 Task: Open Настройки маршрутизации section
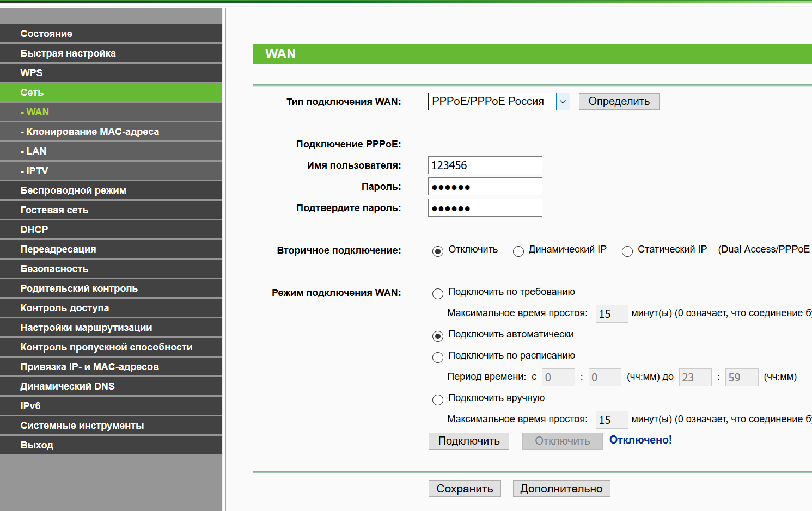point(111,328)
